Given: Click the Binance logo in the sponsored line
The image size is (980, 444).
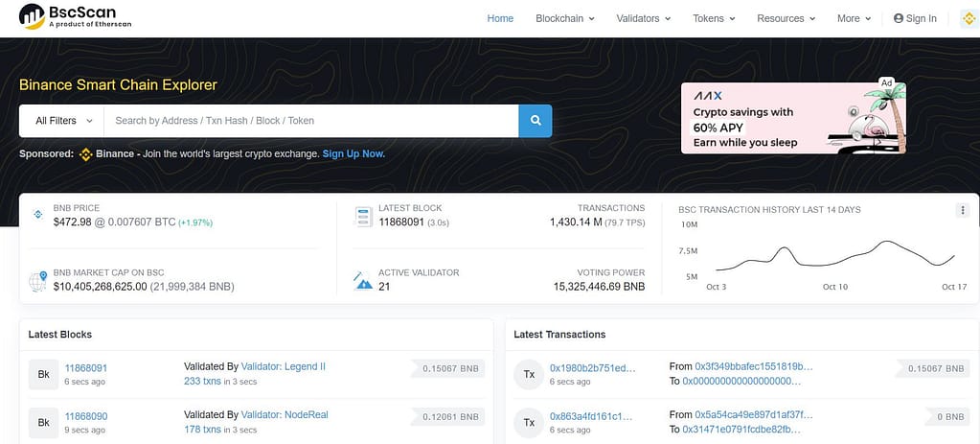Looking at the screenshot, I should tap(86, 153).
